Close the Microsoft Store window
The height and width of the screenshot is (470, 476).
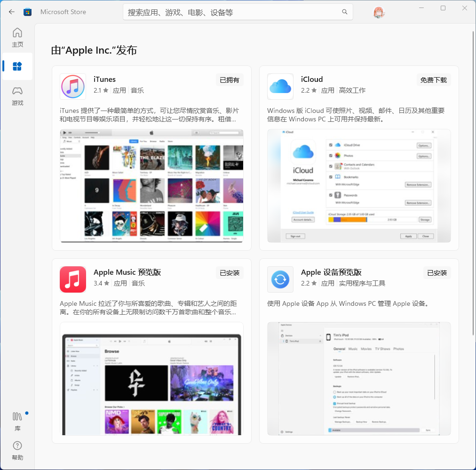[x=464, y=8]
